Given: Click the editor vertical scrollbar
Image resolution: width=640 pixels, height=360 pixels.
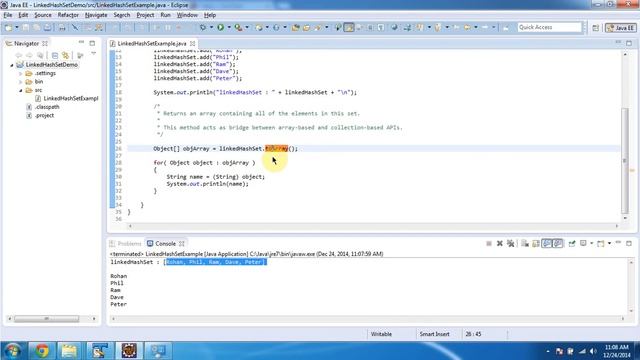Looking at the screenshot, I should point(625,160).
